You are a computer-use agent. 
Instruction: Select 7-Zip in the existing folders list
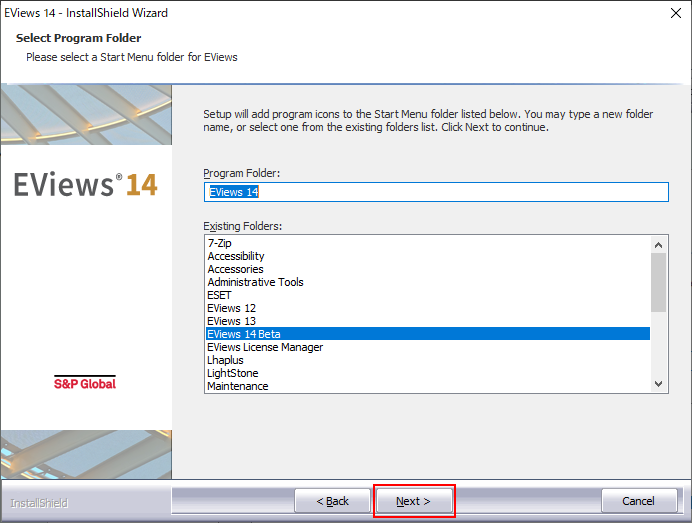tap(428, 243)
